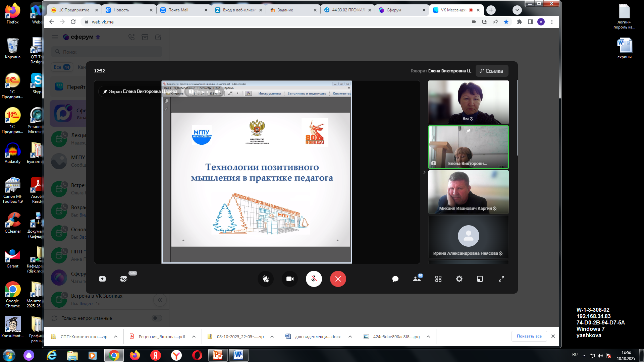644x362 pixels.
Task: Collapse participants panel with chevron arrow
Action: pyautogui.click(x=424, y=172)
